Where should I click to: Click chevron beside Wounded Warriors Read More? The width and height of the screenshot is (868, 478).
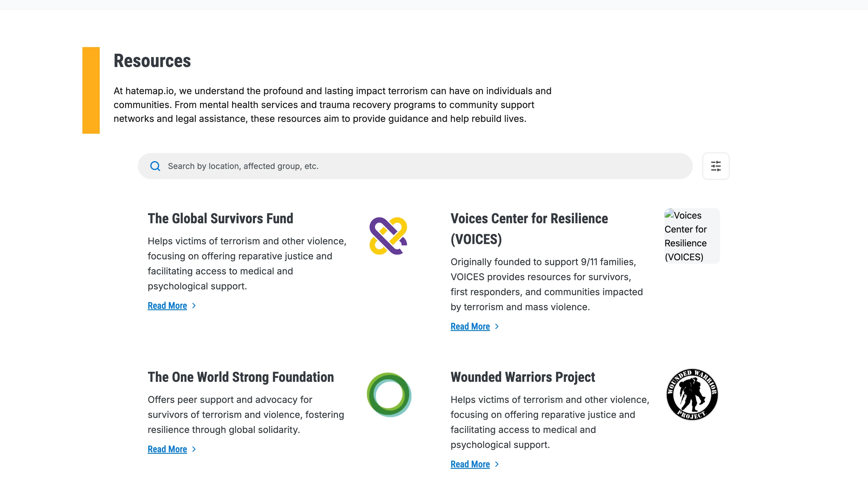497,464
